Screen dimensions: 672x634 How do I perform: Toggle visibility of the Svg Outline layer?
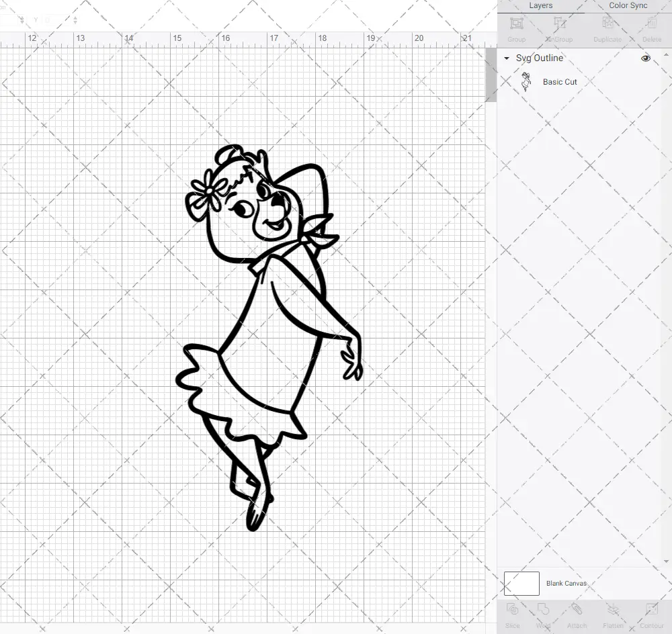[645, 58]
